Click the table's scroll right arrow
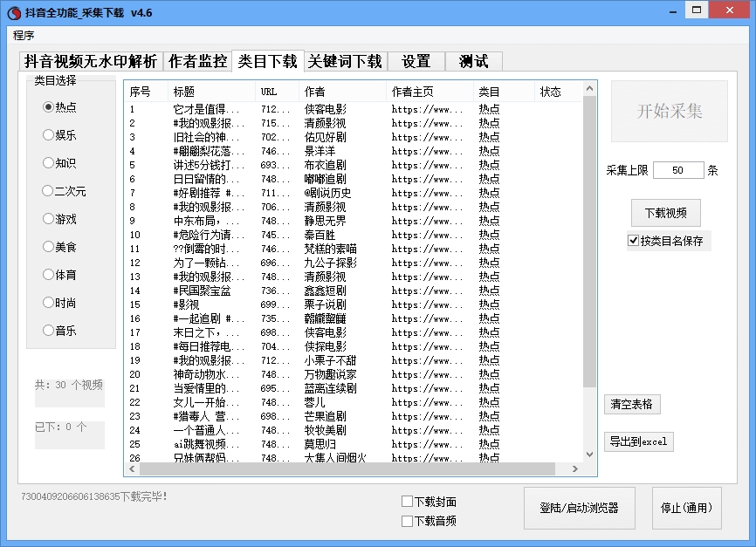 [574, 468]
